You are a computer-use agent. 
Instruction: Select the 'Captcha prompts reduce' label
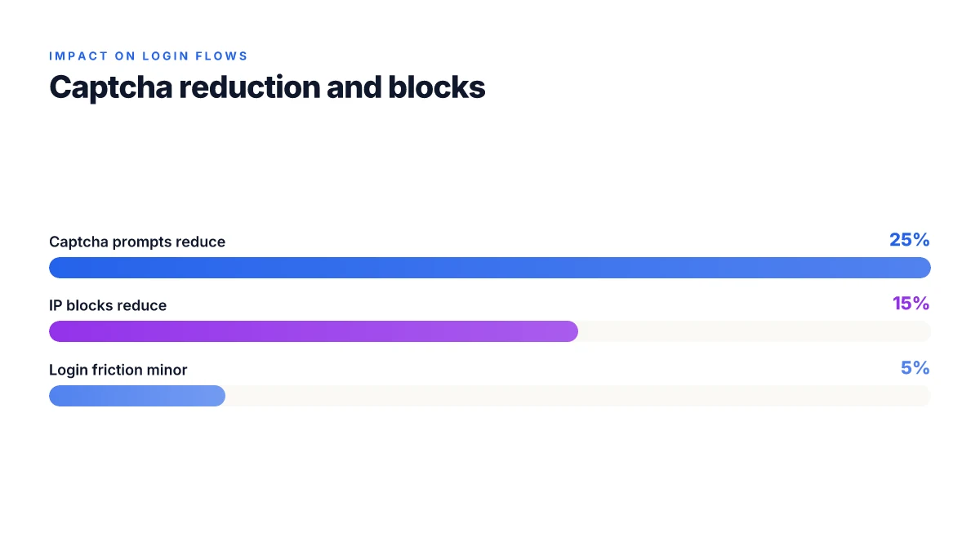pyautogui.click(x=137, y=242)
